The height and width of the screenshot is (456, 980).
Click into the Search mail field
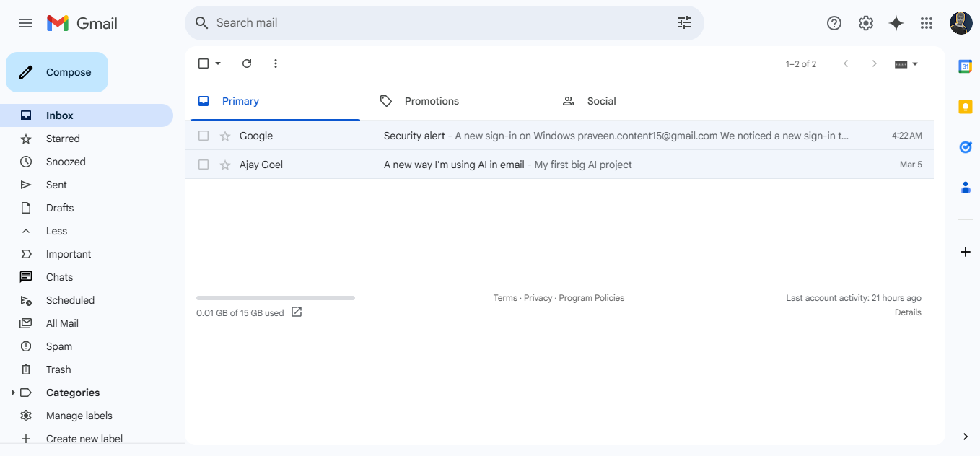tap(433, 23)
